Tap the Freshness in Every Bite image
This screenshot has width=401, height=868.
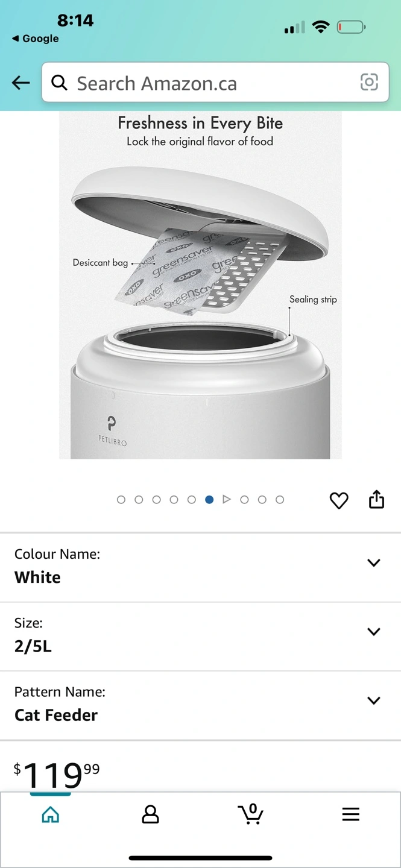point(200,285)
